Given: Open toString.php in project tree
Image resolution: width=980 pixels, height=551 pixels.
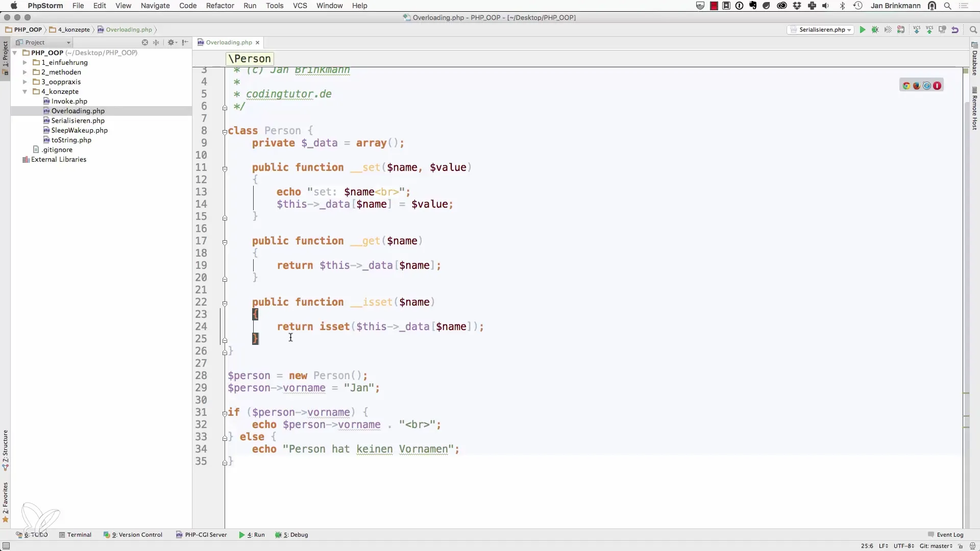Looking at the screenshot, I should pyautogui.click(x=67, y=140).
